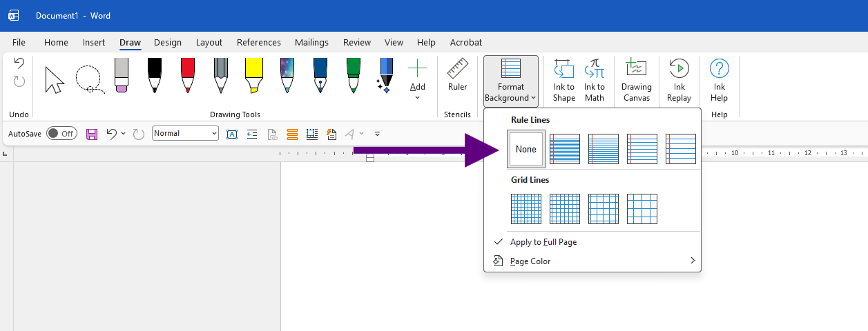Choose the second rule lines pattern
Image resolution: width=868 pixels, height=331 pixels.
coord(604,149)
